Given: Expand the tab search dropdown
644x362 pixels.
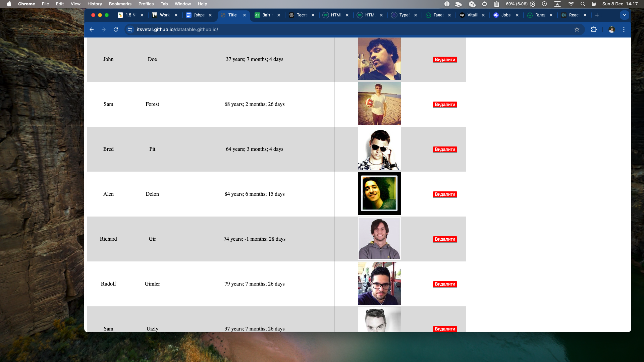Looking at the screenshot, I should [625, 15].
